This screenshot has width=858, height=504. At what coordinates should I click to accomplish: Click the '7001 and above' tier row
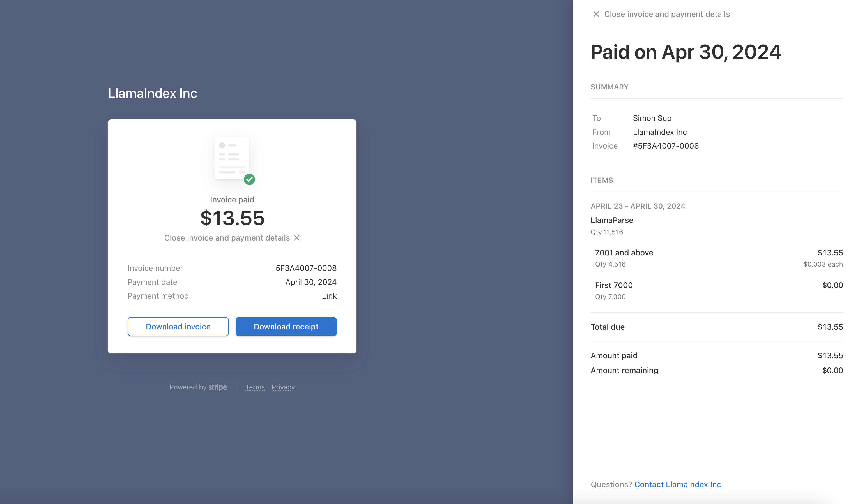(x=719, y=258)
